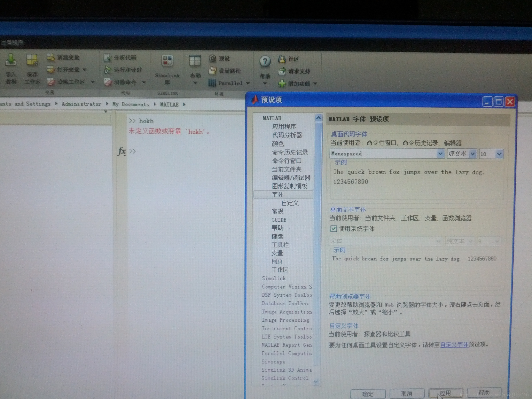532x399 pixels.
Task: Click the Apply button
Action: coord(445,393)
